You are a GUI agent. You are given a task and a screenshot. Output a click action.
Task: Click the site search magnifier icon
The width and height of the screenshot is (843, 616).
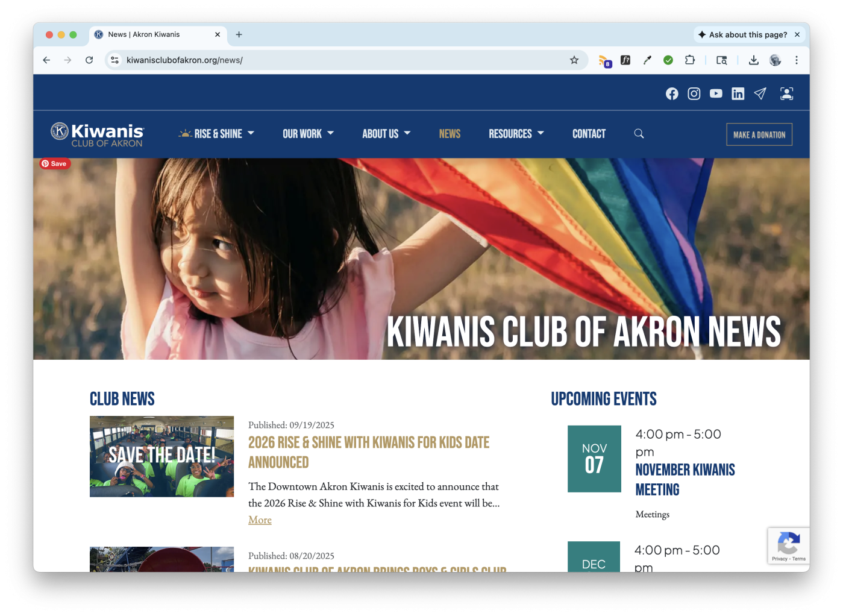[x=639, y=134]
